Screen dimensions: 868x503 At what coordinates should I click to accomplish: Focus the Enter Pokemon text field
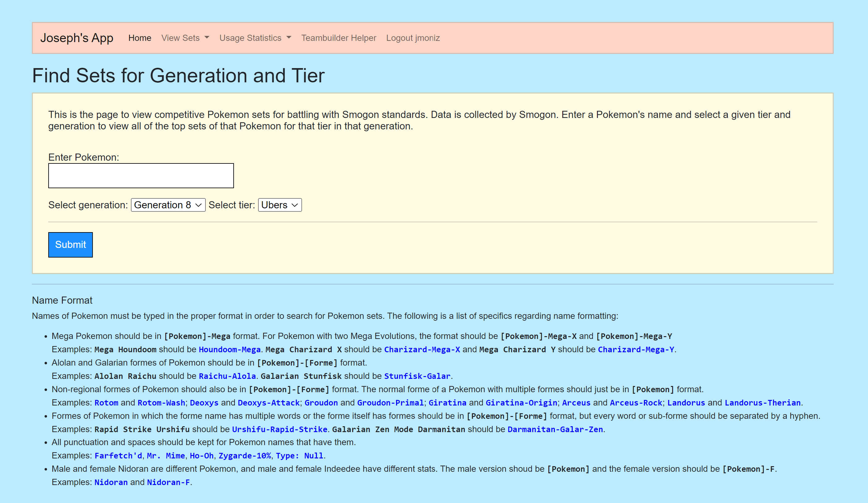tap(141, 176)
